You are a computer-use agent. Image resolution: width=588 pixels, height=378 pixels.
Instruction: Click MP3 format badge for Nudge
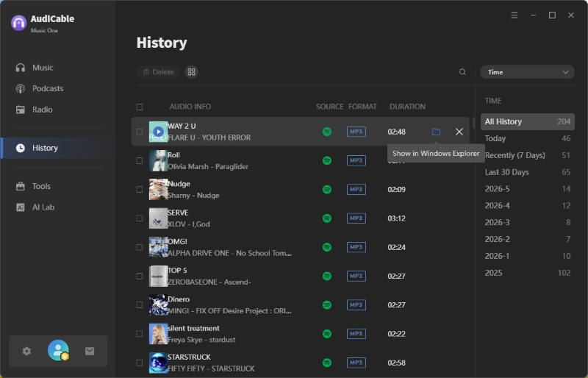click(356, 190)
